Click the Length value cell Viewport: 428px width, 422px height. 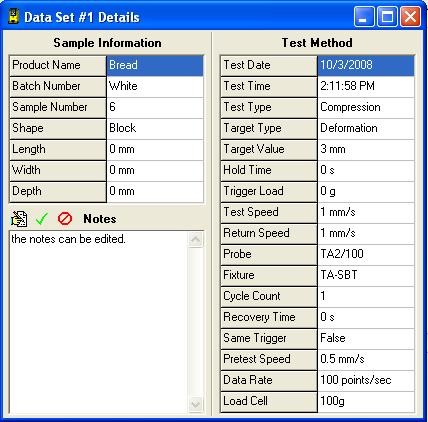click(x=155, y=149)
